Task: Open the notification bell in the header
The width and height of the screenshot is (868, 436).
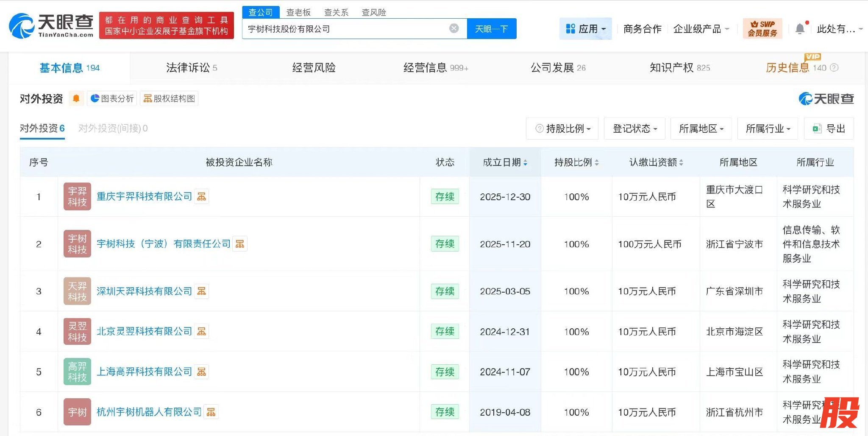Action: pos(800,29)
